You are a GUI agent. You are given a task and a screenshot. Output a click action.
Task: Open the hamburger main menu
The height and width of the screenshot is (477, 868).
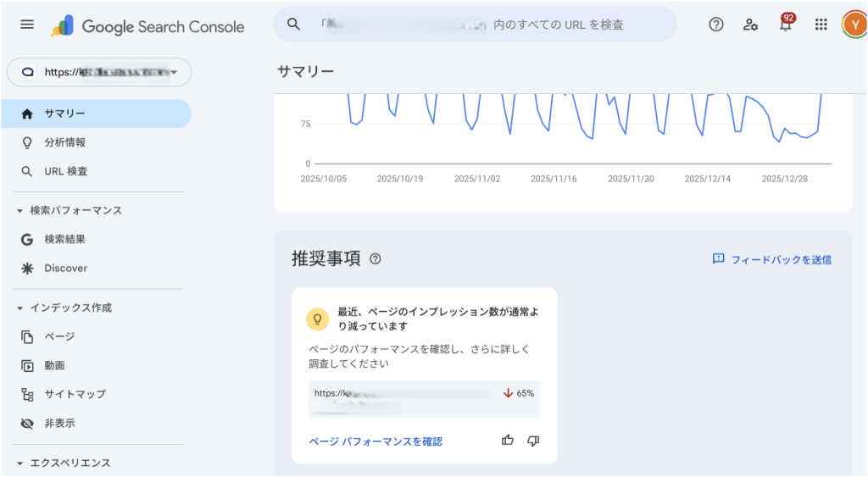(x=27, y=25)
